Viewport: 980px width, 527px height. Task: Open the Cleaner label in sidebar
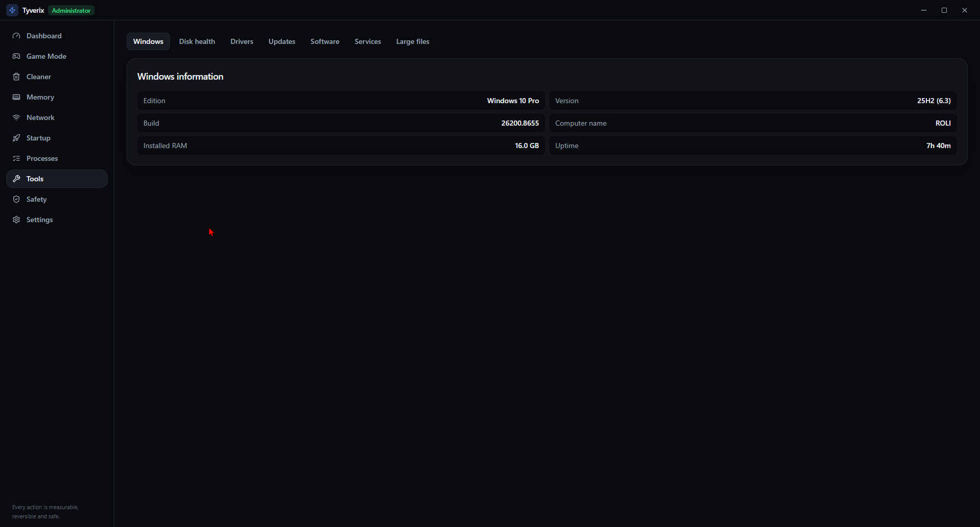point(39,77)
